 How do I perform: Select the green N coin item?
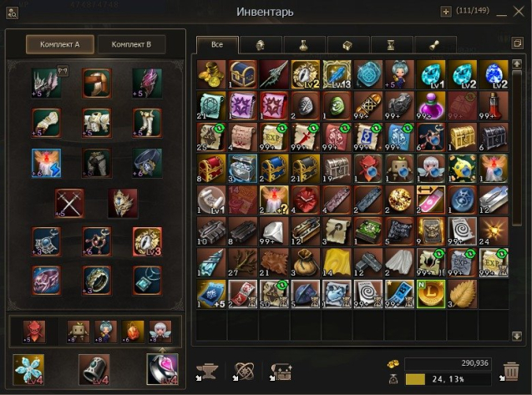(431, 294)
